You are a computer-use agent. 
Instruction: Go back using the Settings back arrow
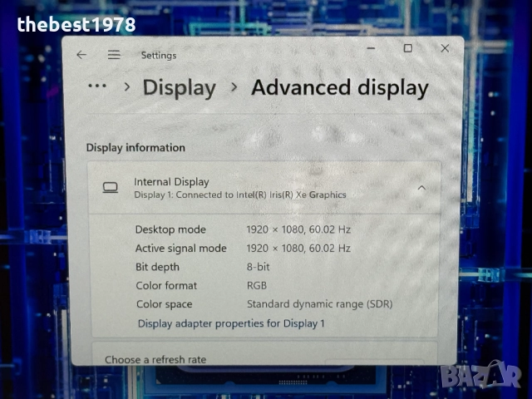[x=81, y=55]
